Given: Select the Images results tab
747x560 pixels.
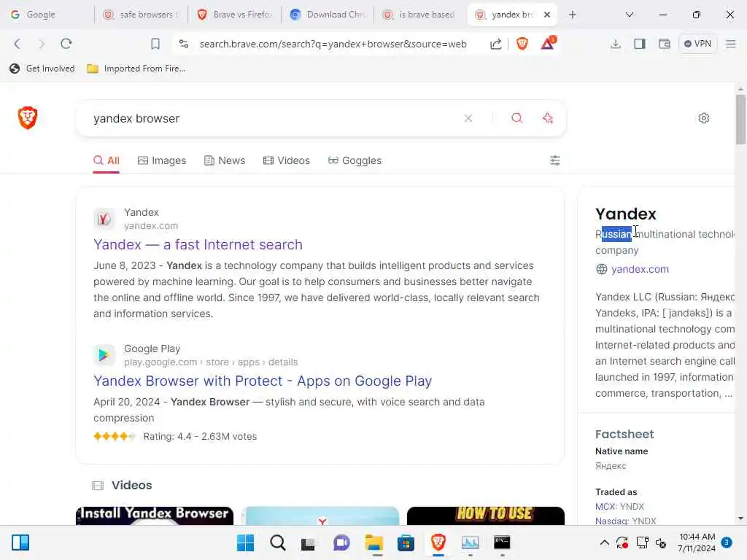Looking at the screenshot, I should (162, 160).
